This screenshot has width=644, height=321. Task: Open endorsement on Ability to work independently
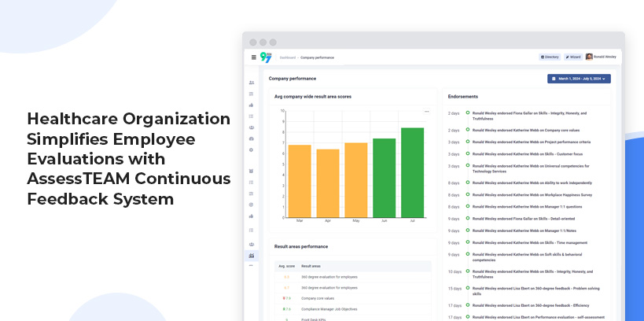click(532, 183)
